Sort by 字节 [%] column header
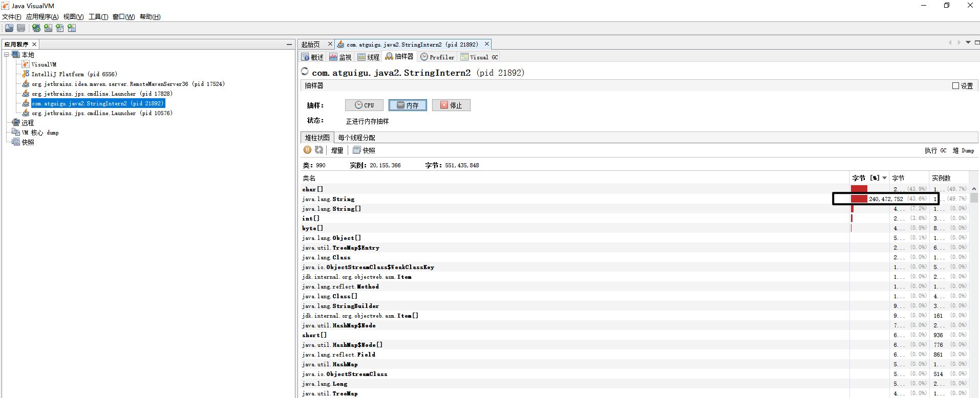980x398 pixels. pos(869,178)
